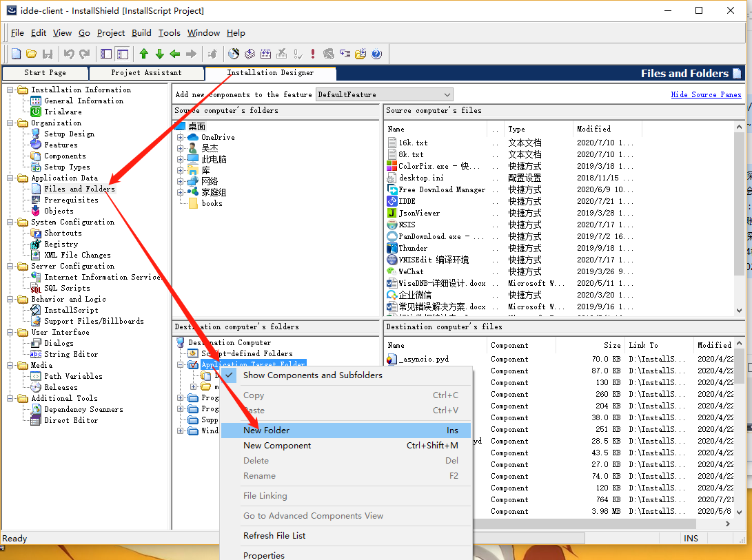The height and width of the screenshot is (560, 752).
Task: Select the Trialware node icon
Action: [x=36, y=112]
